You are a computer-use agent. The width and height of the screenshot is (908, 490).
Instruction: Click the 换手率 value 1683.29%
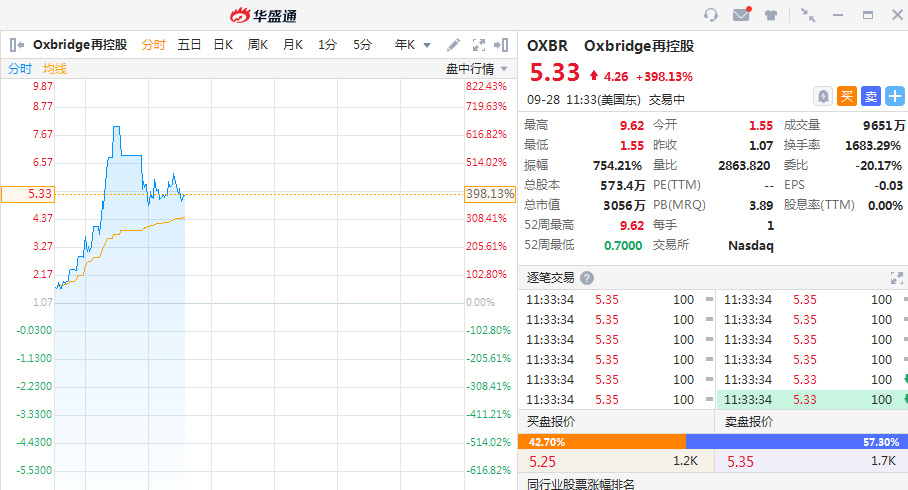click(x=873, y=145)
